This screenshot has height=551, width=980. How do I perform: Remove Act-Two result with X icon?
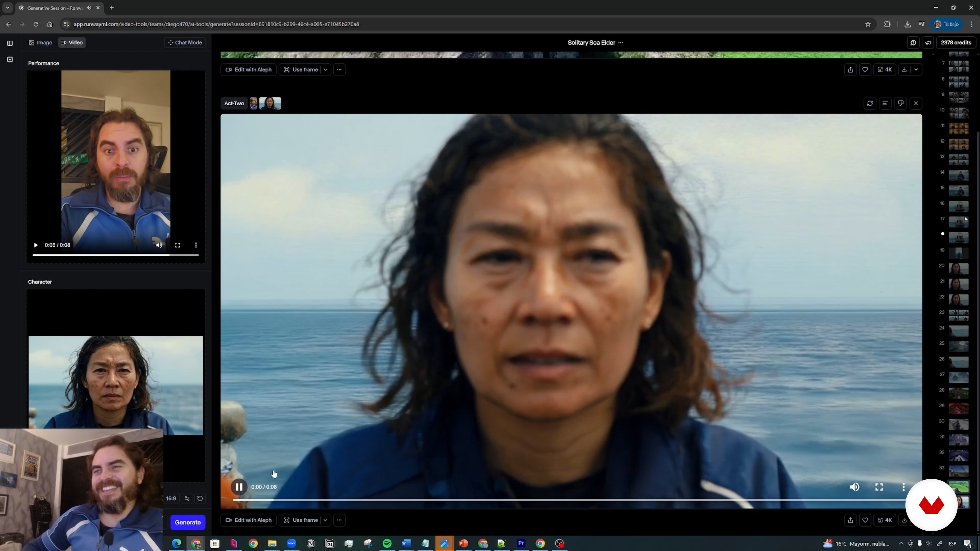(916, 103)
